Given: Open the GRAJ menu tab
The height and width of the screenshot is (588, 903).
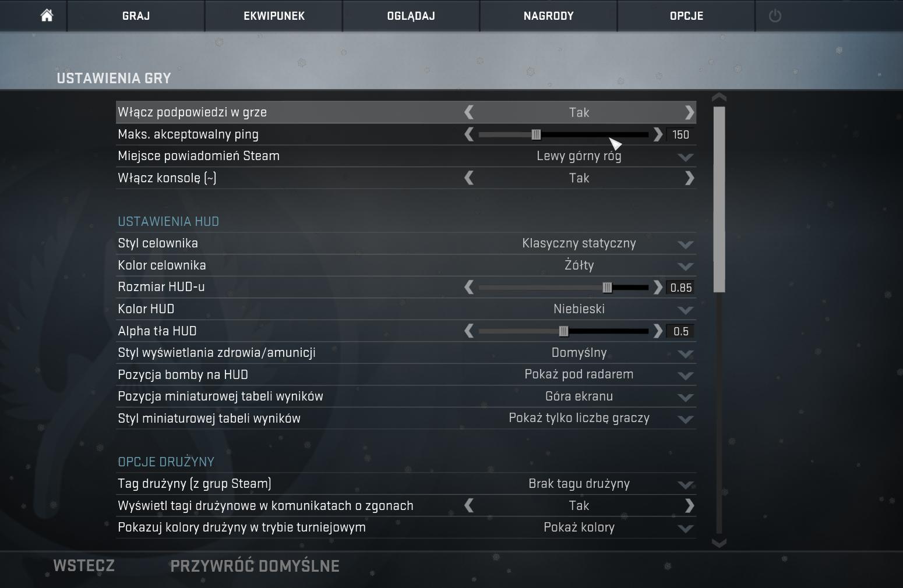Looking at the screenshot, I should 136,16.
